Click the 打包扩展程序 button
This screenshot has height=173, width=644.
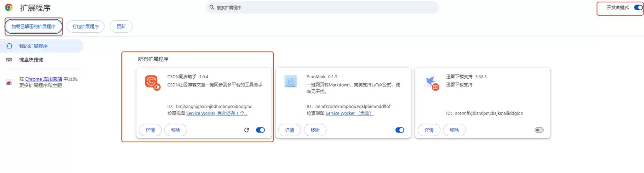(86, 27)
